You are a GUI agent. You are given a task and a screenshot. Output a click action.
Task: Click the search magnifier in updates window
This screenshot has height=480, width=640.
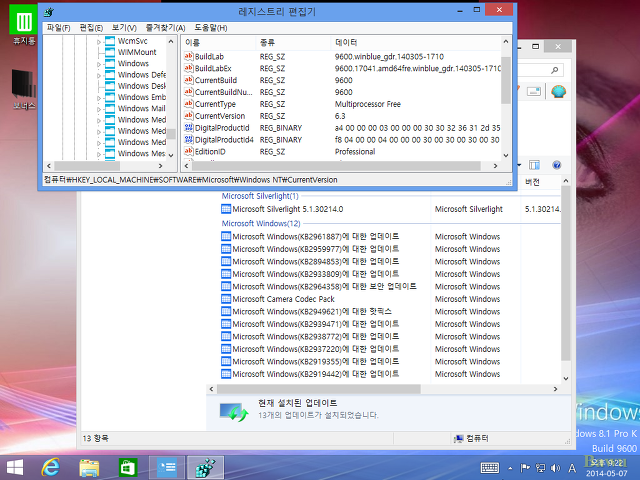[x=554, y=70]
